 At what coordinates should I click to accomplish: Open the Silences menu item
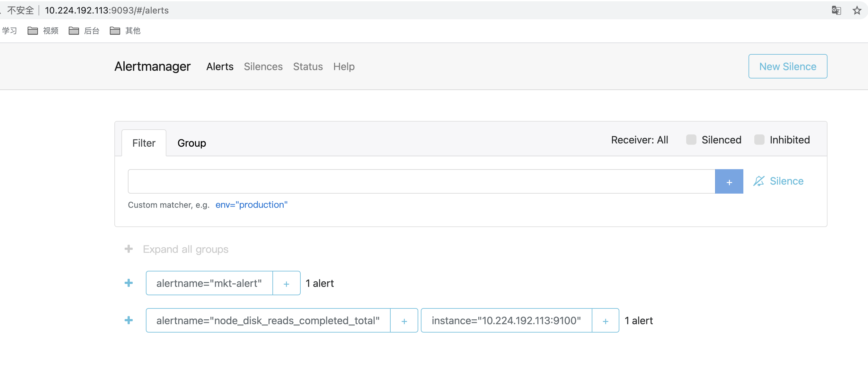[263, 67]
